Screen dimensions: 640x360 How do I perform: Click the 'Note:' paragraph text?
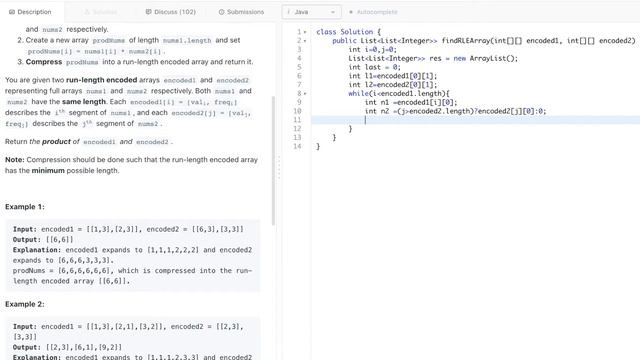click(131, 165)
